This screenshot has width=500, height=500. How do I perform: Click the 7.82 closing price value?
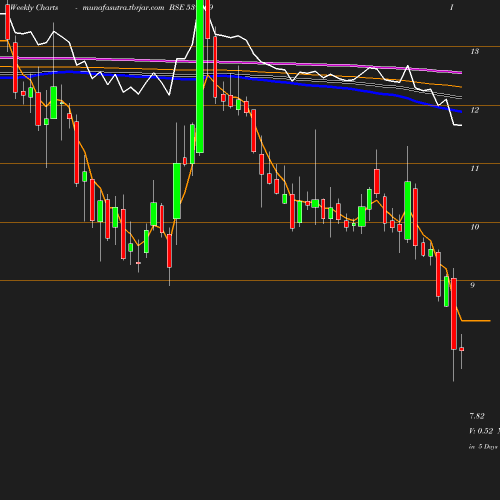477,416
